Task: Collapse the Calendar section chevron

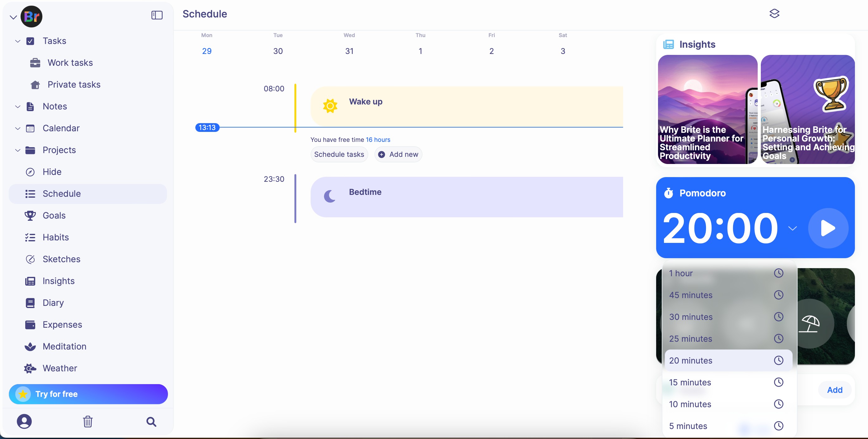Action: coord(17,128)
